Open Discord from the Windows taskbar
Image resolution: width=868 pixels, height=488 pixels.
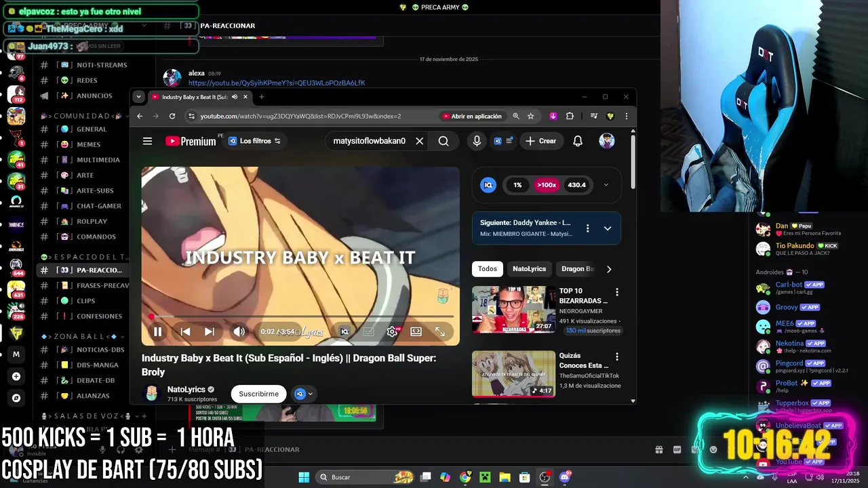point(565,477)
